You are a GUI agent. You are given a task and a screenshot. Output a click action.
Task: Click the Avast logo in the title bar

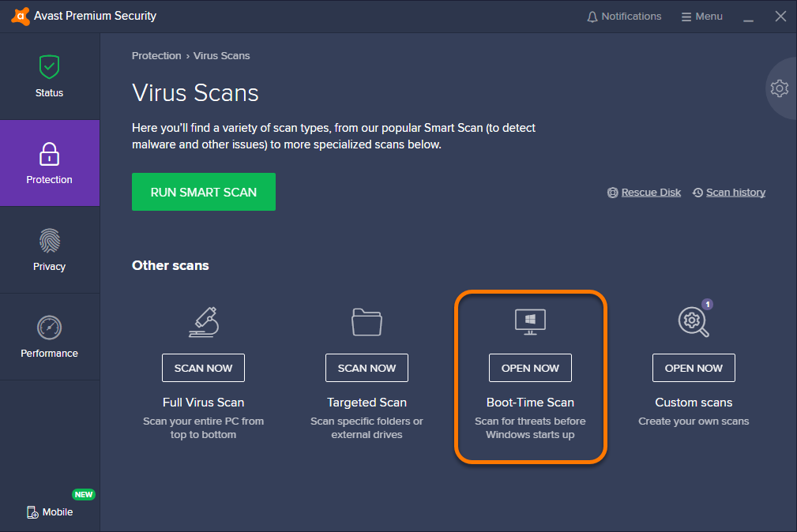(x=19, y=15)
